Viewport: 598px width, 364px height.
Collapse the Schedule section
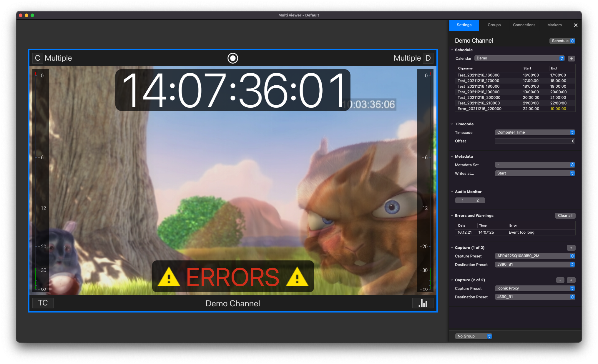pos(452,50)
